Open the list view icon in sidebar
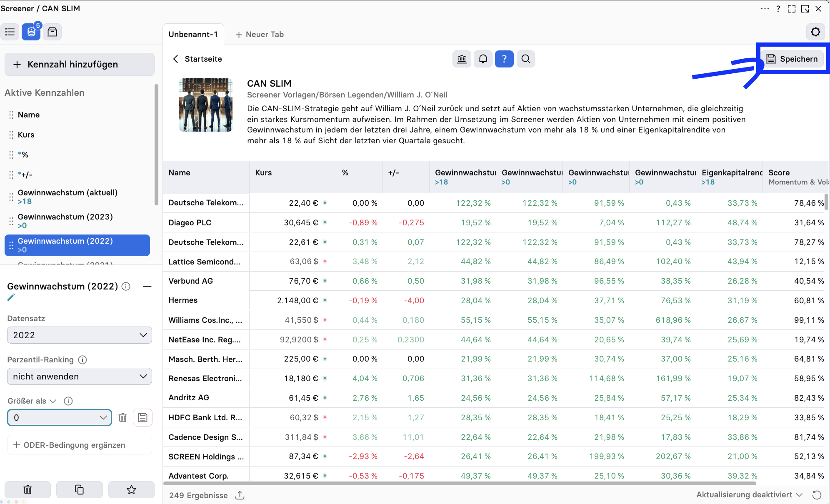The width and height of the screenshot is (830, 504). pos(10,32)
